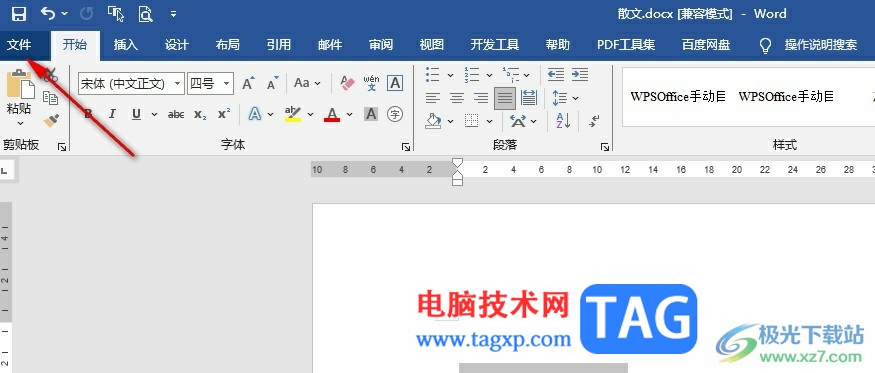Apply yellow text highlight color

292,114
